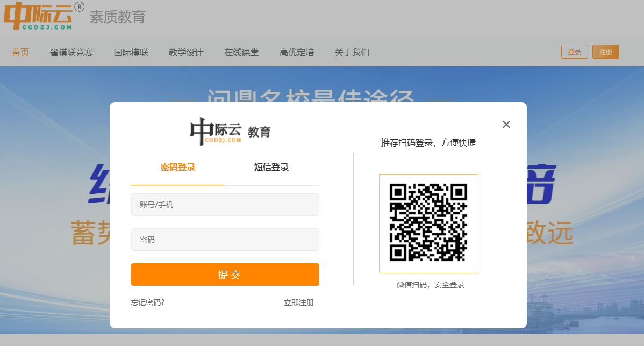Open the 在线课堂 navigation item
Viewport: 644px width, 346px height.
click(x=241, y=52)
